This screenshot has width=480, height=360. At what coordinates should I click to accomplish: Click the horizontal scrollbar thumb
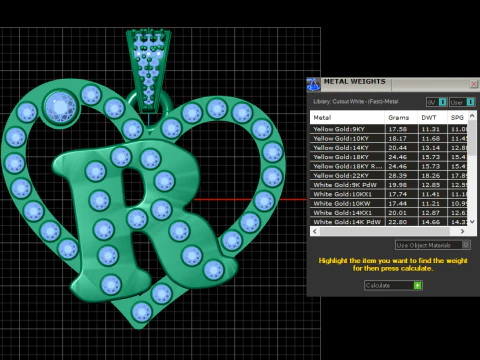pyautogui.click(x=385, y=231)
